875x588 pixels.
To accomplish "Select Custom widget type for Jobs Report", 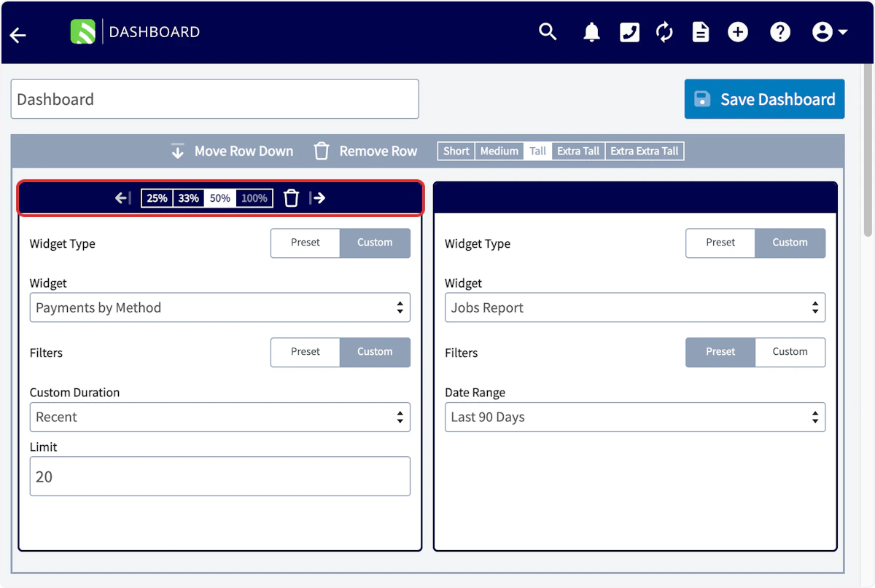I will click(790, 243).
